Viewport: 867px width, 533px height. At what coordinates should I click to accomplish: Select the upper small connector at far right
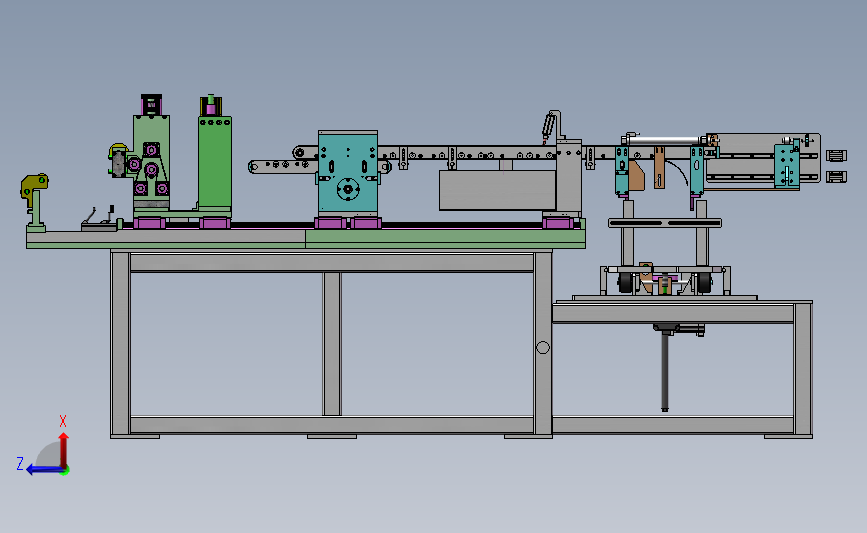click(837, 156)
